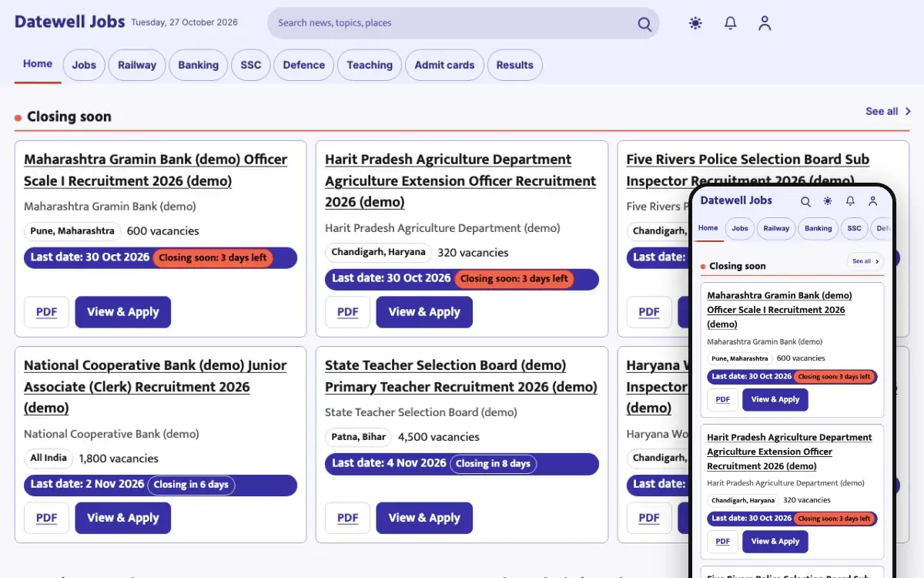
Task: Tap Jobs tab in mobile preview
Action: (740, 228)
